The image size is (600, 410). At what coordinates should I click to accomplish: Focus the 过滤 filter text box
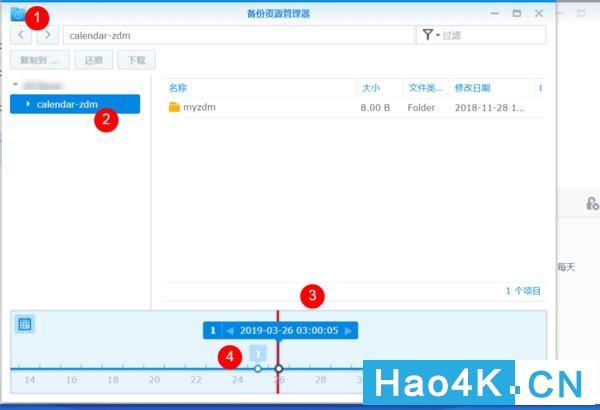[493, 35]
